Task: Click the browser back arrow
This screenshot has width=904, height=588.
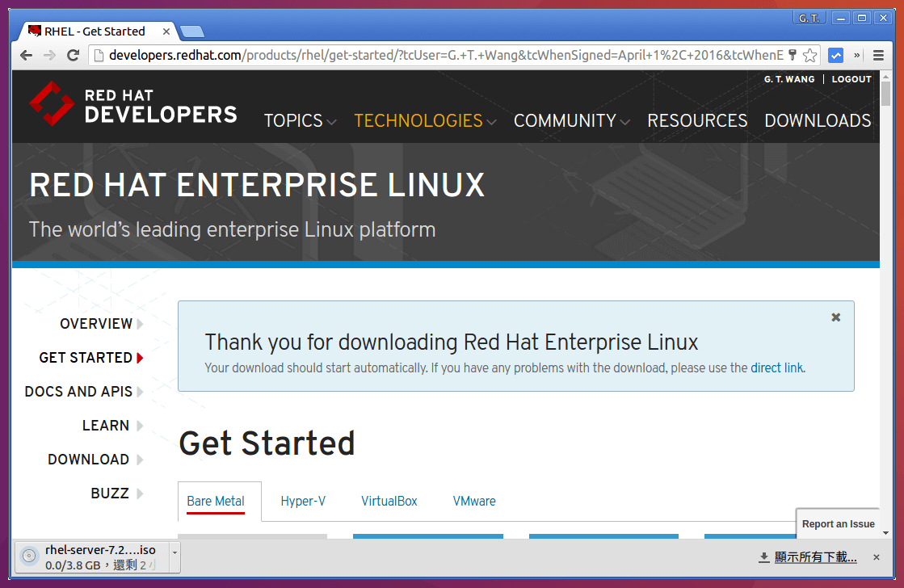Action: (27, 56)
